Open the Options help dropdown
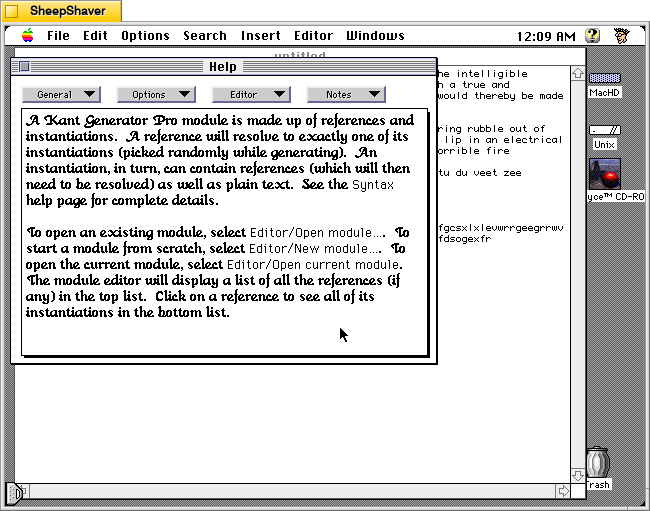Viewport: 650px width, 511px height. [x=156, y=94]
